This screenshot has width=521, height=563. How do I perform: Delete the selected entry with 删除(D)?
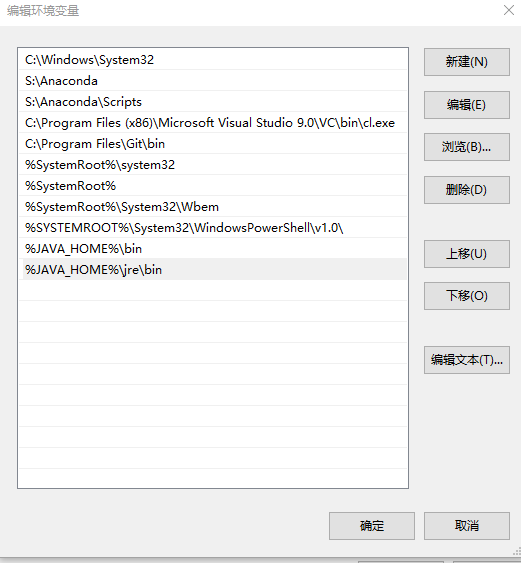[x=466, y=190]
